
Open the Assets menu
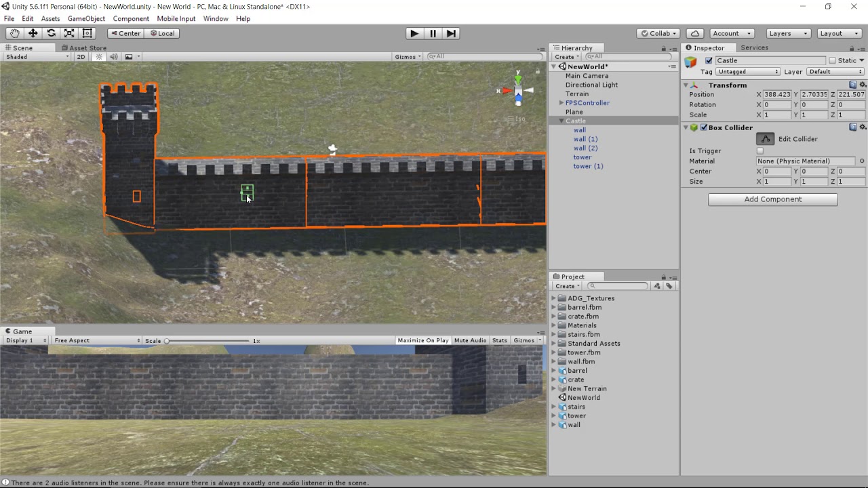click(50, 18)
